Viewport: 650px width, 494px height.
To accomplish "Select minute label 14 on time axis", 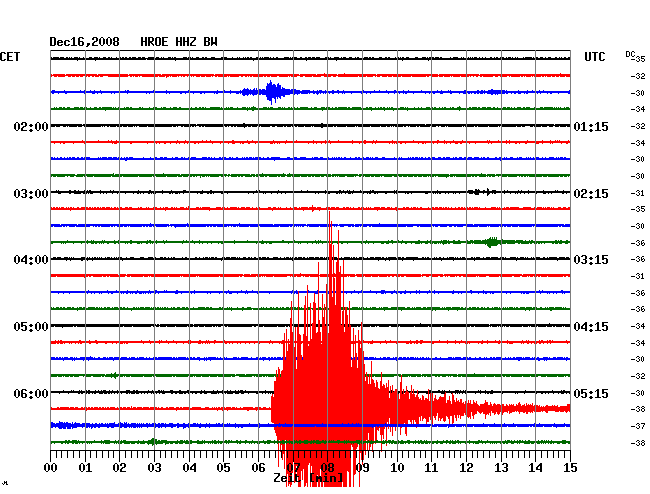I will coord(535,467).
